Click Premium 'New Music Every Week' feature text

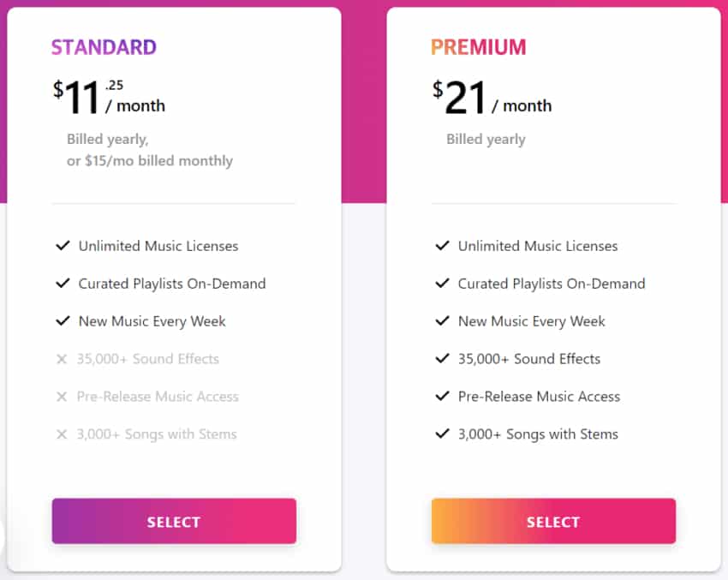(x=531, y=321)
